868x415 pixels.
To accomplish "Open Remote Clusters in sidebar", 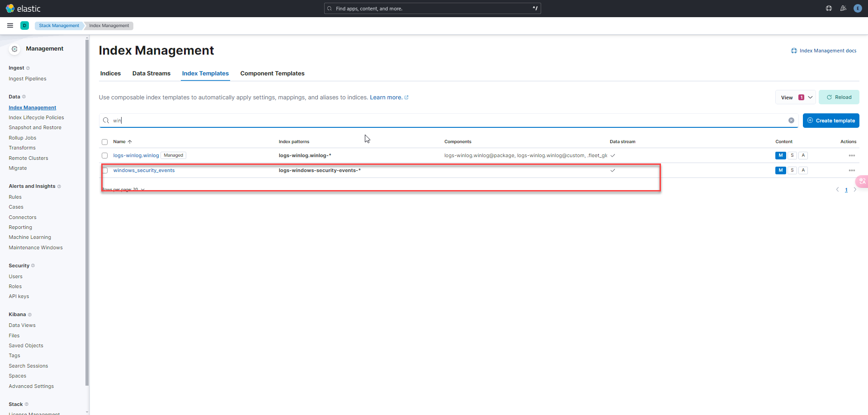I will (28, 159).
